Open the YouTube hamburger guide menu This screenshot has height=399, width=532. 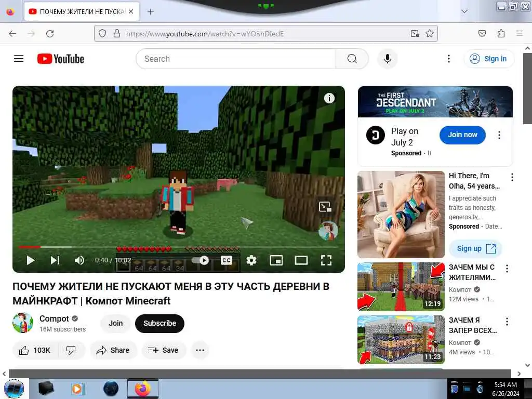coord(19,59)
